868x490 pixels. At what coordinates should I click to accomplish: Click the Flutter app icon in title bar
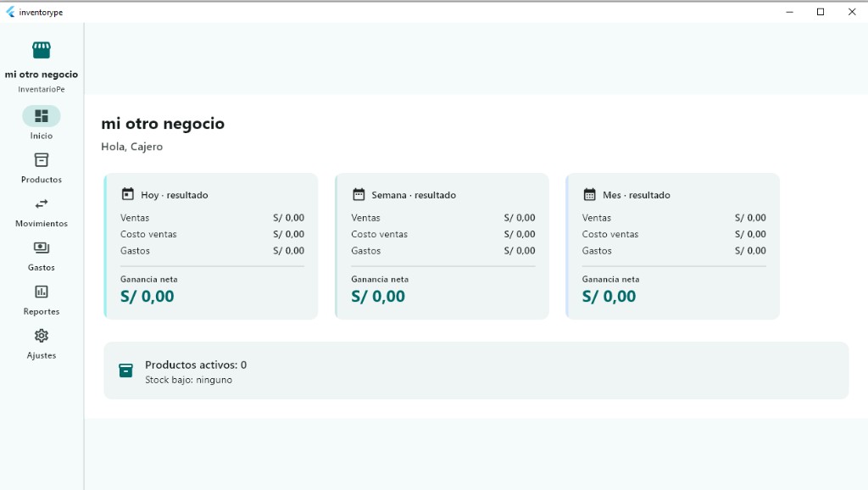coord(10,12)
